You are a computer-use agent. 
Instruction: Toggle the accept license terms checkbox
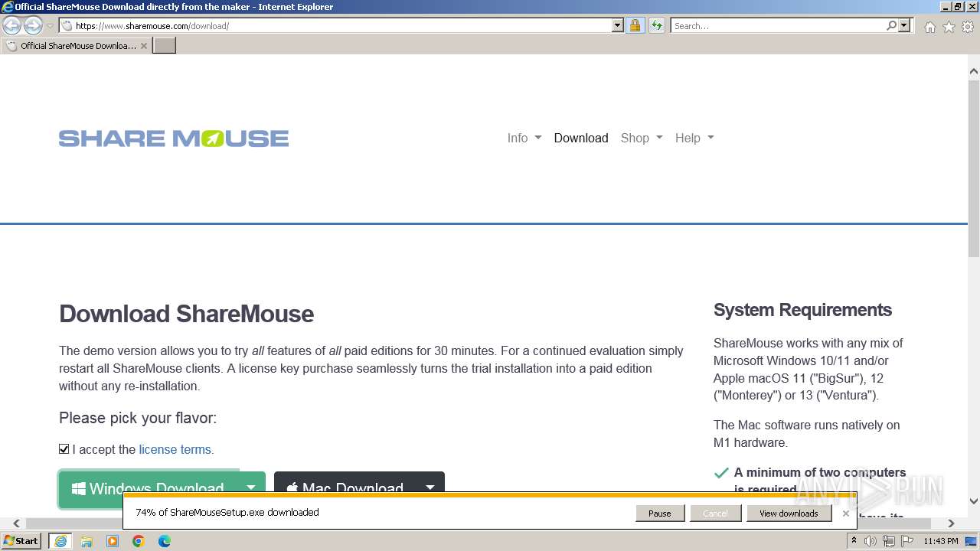tap(64, 449)
